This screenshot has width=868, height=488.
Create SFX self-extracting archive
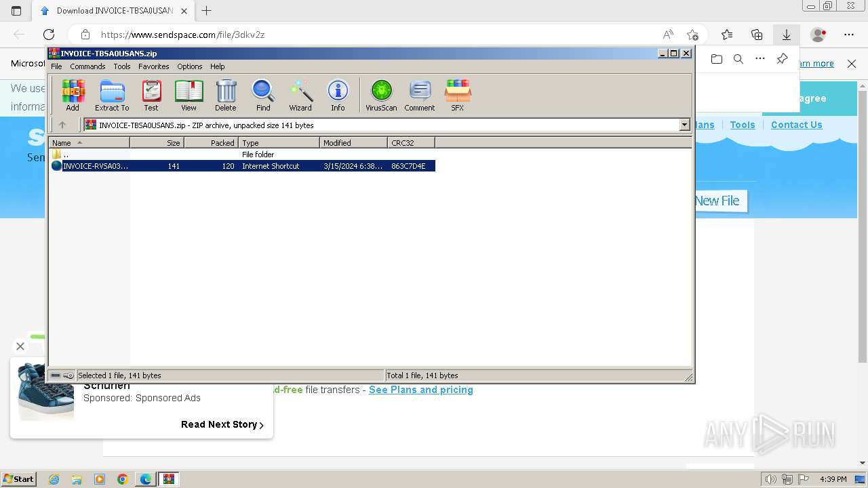(x=458, y=95)
